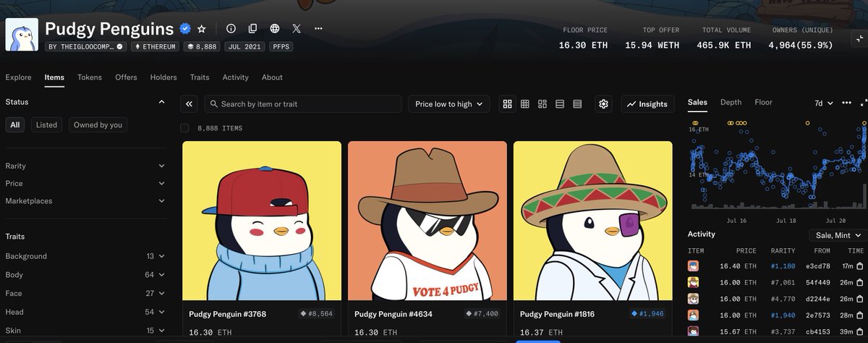Viewport: 868px width, 343px height.
Task: Open Pudgy Penguin #4634 card image
Action: coord(427,221)
